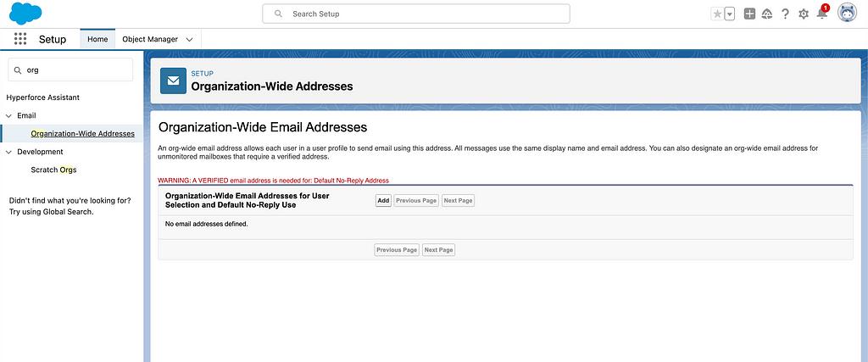Open the Trailhead guidance icon
The image size is (868, 362).
tap(767, 14)
